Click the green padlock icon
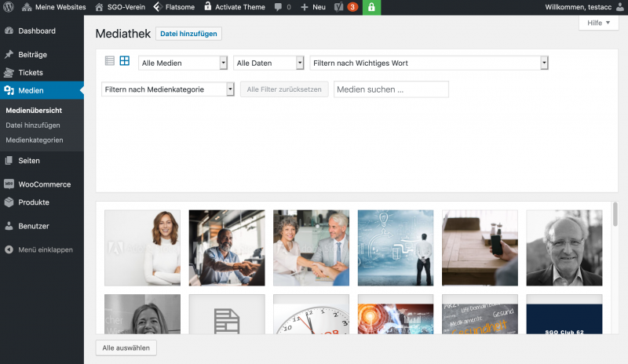Viewport: 628px width, 364px height. [371, 7]
